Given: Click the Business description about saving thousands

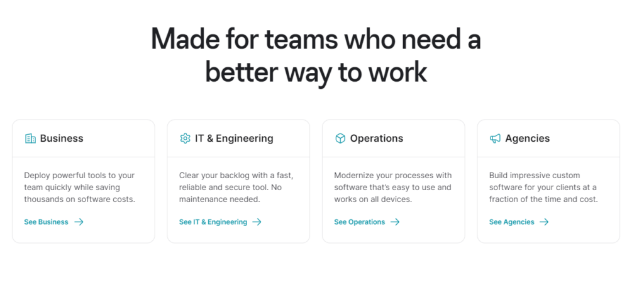Looking at the screenshot, I should [x=79, y=188].
